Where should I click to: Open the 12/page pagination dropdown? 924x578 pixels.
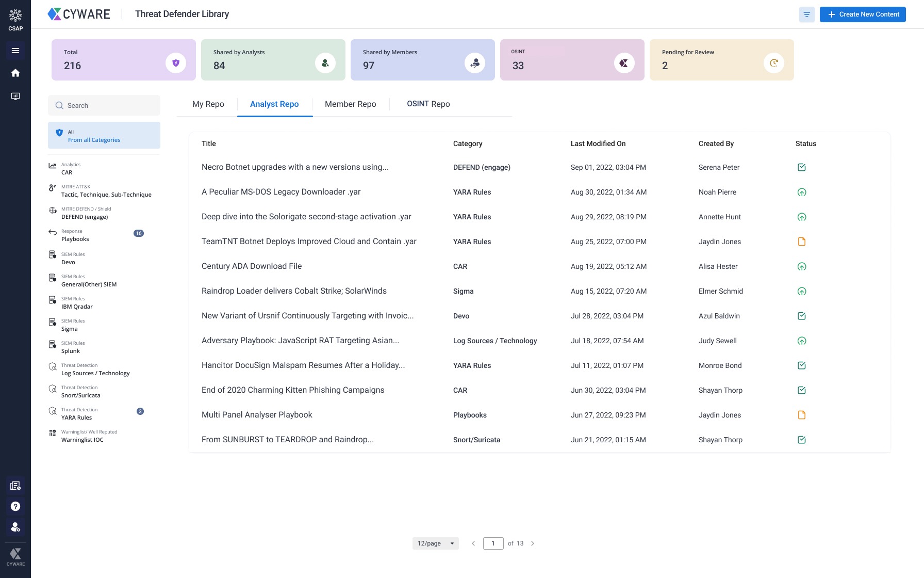click(x=435, y=543)
